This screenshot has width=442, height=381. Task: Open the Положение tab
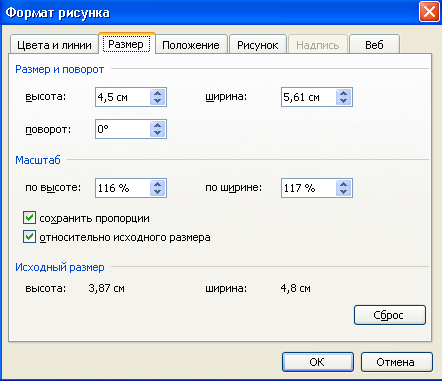(191, 45)
